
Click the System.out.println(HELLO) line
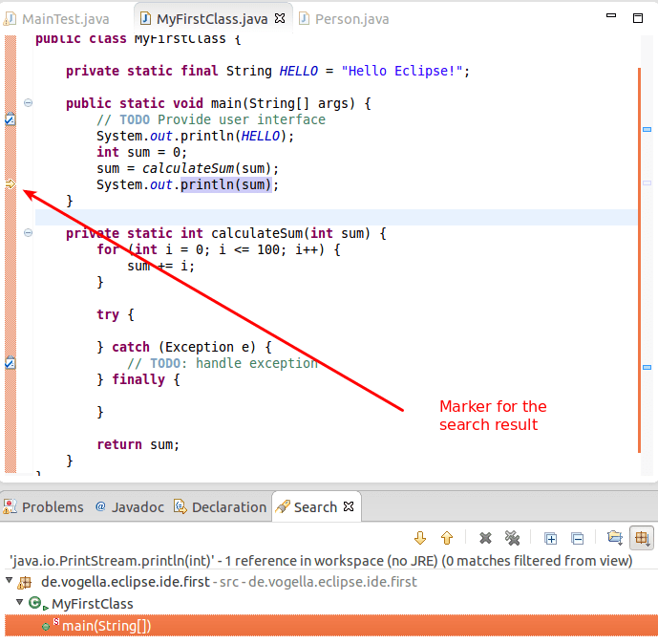tap(196, 136)
